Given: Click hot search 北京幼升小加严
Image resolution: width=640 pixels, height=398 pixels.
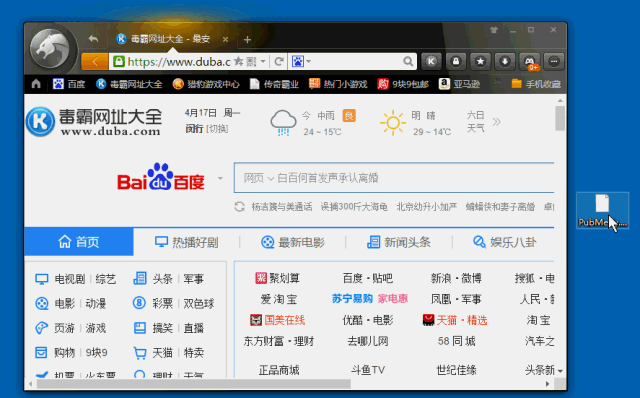Looking at the screenshot, I should click(427, 207).
